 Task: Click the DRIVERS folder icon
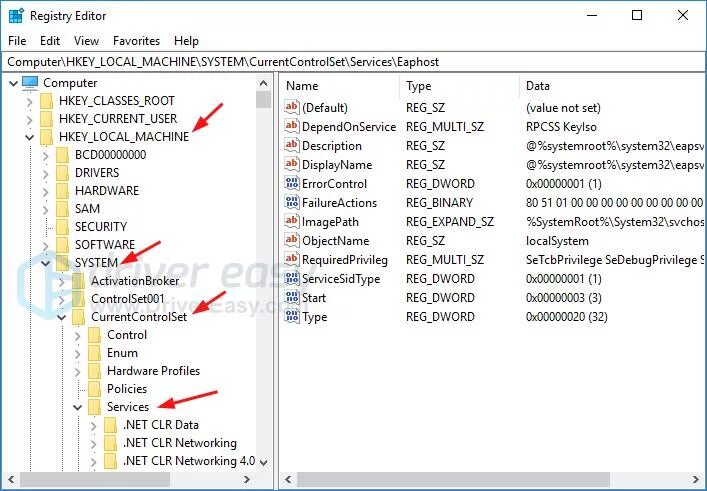[x=62, y=173]
